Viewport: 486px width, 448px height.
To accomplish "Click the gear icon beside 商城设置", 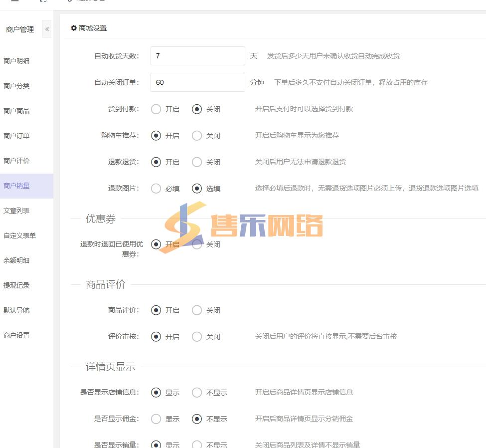I will (x=74, y=28).
